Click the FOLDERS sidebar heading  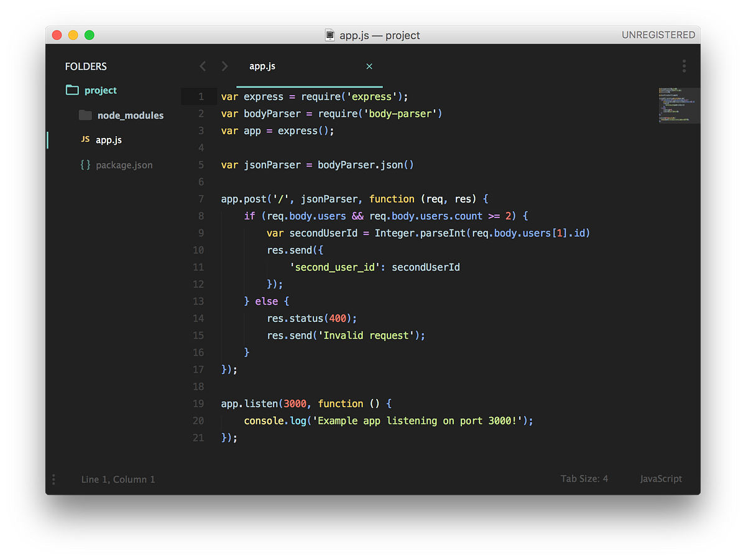[86, 67]
